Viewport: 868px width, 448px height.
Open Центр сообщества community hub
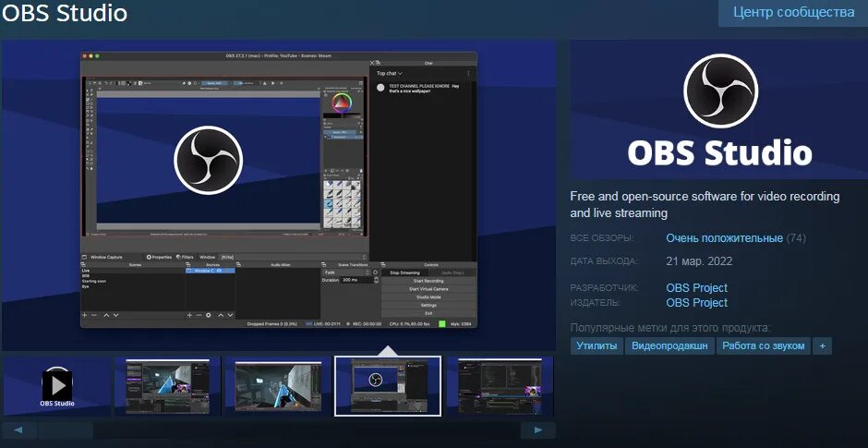pos(792,12)
